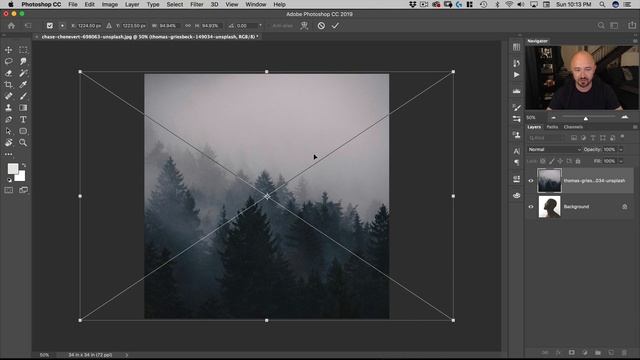Screen dimensions: 640x360
Task: Toggle the layer filter on/off switch
Action: pos(622,137)
